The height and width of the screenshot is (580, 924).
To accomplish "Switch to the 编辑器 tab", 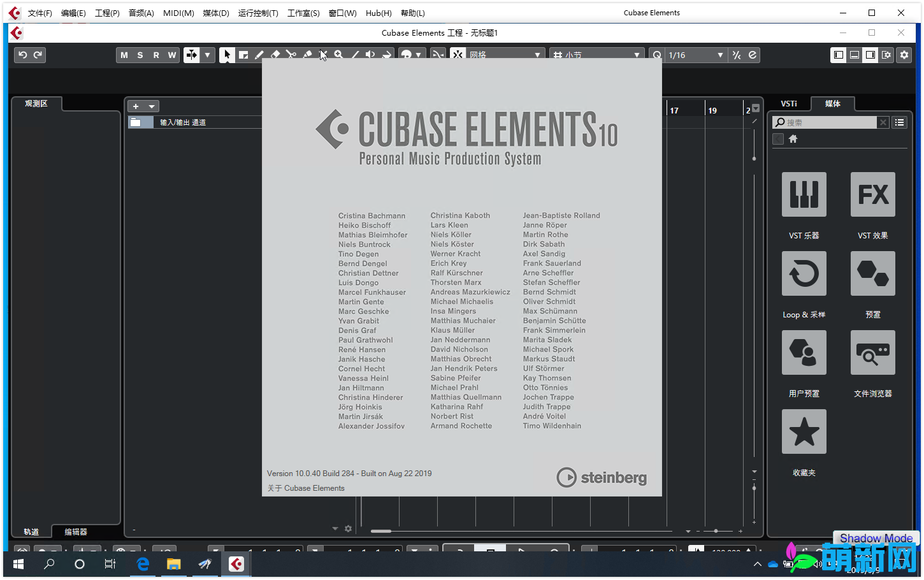I will tap(76, 532).
